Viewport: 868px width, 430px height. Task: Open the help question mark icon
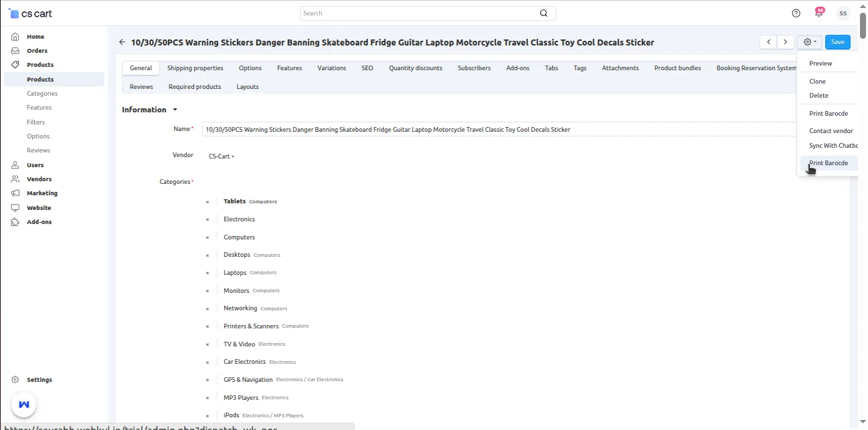(x=796, y=13)
